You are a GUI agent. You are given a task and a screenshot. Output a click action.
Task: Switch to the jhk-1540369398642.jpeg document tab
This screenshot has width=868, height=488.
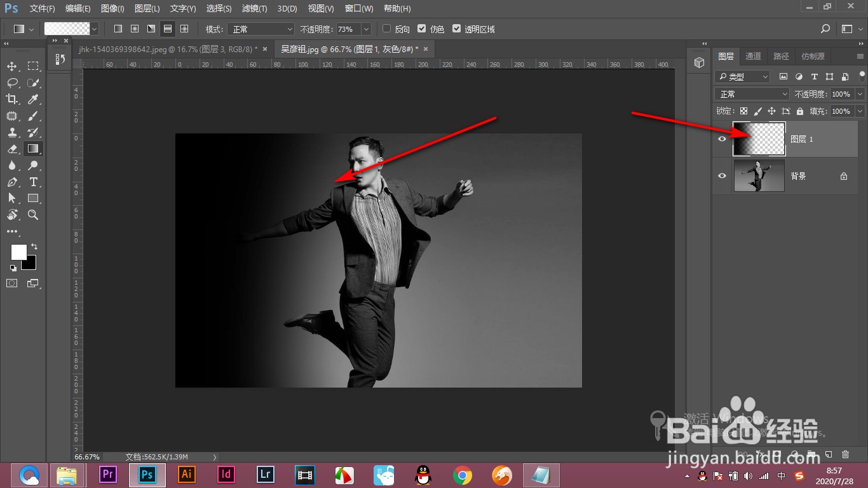[168, 49]
